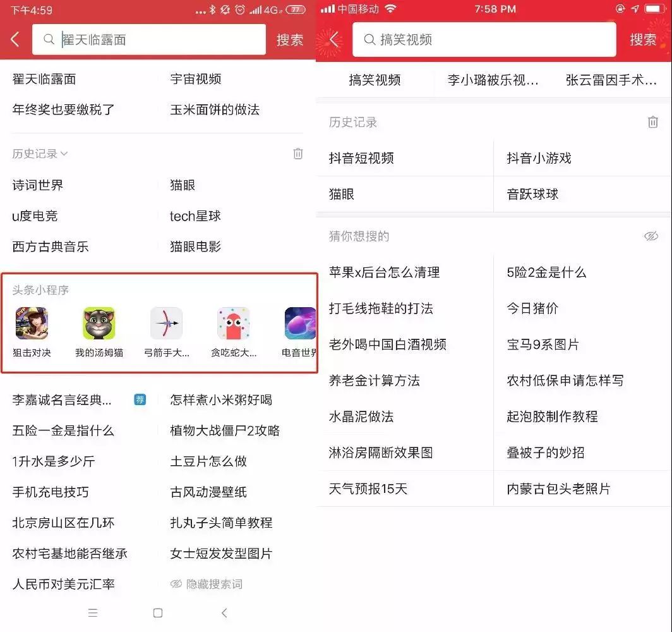Screen dimensions: 672x632
Task: Tap the Android back navigation arrow
Action: tap(224, 612)
